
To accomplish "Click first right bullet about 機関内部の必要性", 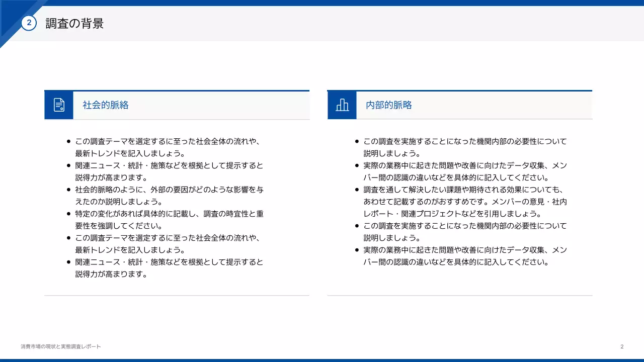I will pos(465,147).
